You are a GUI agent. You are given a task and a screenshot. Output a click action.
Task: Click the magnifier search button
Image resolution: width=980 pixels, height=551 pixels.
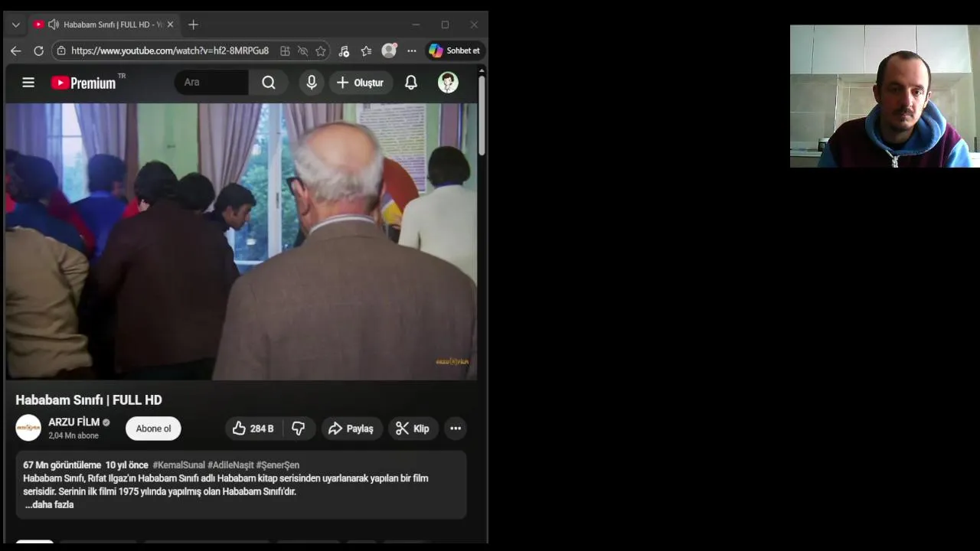pyautogui.click(x=268, y=83)
